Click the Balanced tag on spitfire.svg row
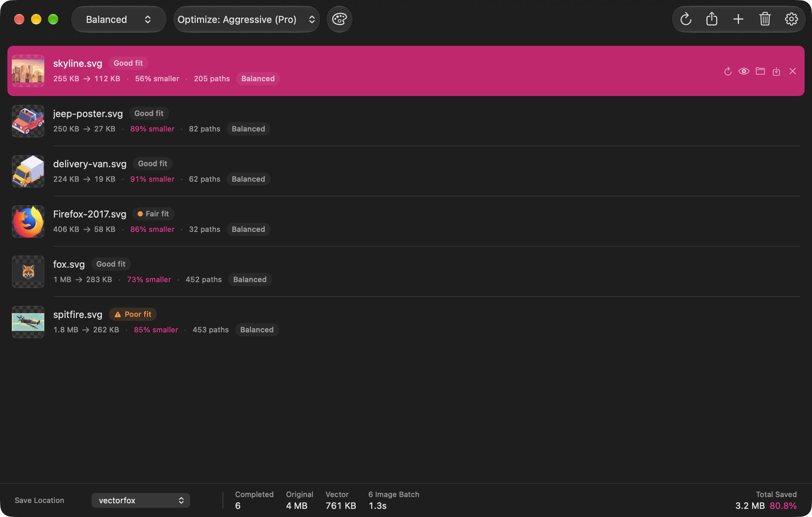 click(x=257, y=330)
